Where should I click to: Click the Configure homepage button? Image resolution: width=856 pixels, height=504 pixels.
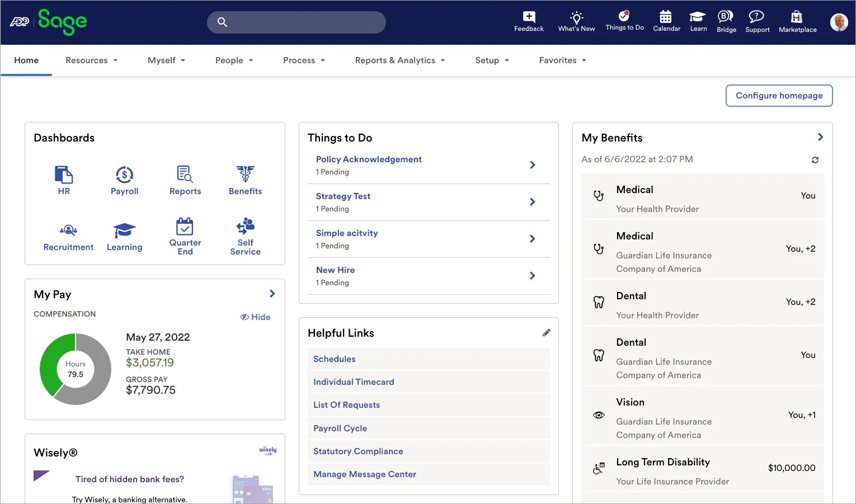coord(779,95)
